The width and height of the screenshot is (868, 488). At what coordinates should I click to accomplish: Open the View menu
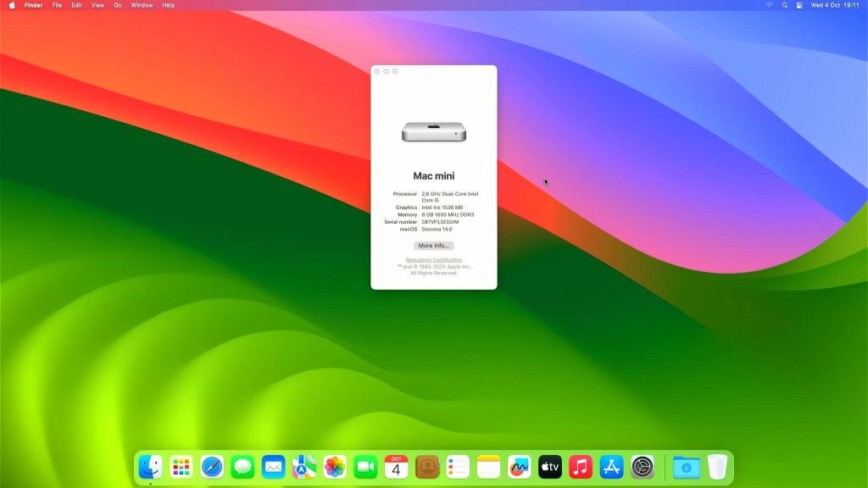pos(97,5)
